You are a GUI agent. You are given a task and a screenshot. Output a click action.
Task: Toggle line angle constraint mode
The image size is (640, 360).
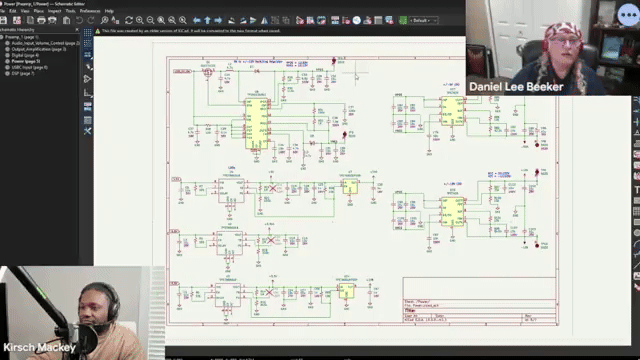tap(87, 93)
